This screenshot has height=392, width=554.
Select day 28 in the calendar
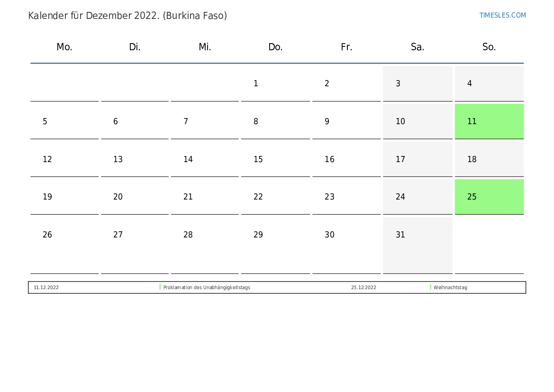coord(205,245)
